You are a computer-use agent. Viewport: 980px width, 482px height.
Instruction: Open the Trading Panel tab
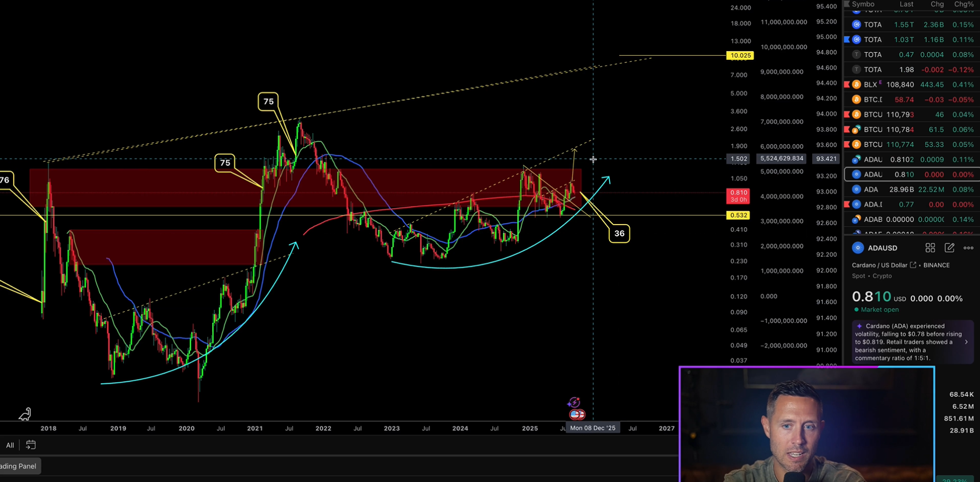pyautogui.click(x=19, y=466)
